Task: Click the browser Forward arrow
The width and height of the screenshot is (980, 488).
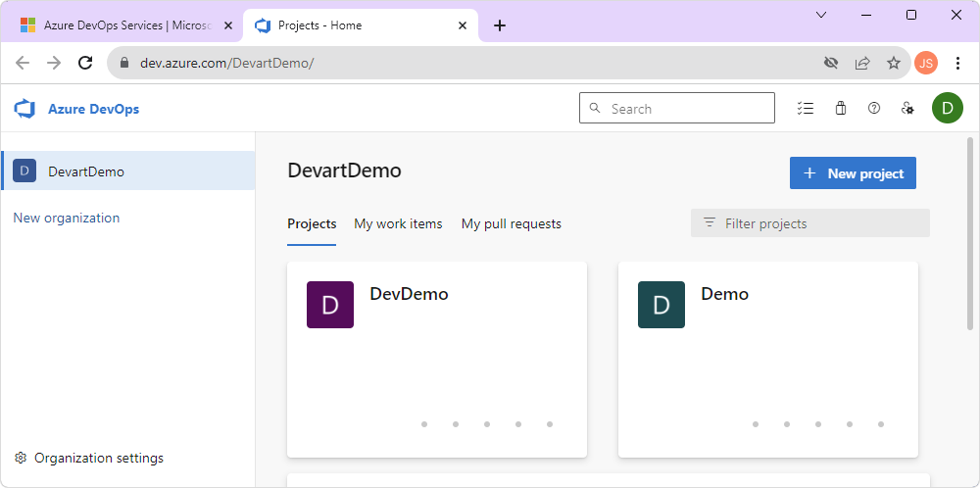Action: (x=54, y=63)
